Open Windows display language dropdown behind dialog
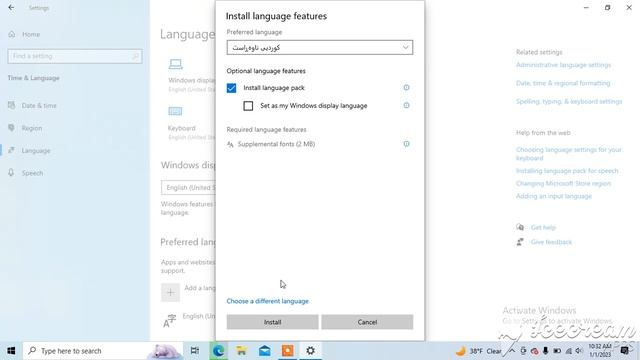 [188, 188]
